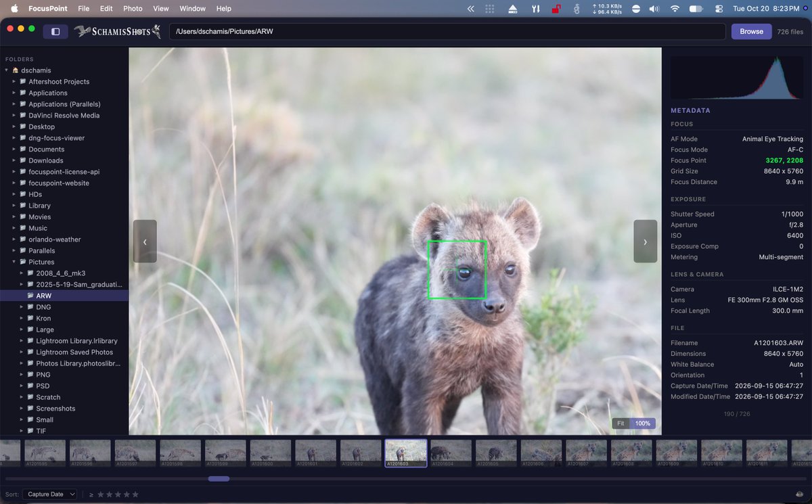The width and height of the screenshot is (812, 504).
Task: Set rating filter to five stars
Action: 135,495
